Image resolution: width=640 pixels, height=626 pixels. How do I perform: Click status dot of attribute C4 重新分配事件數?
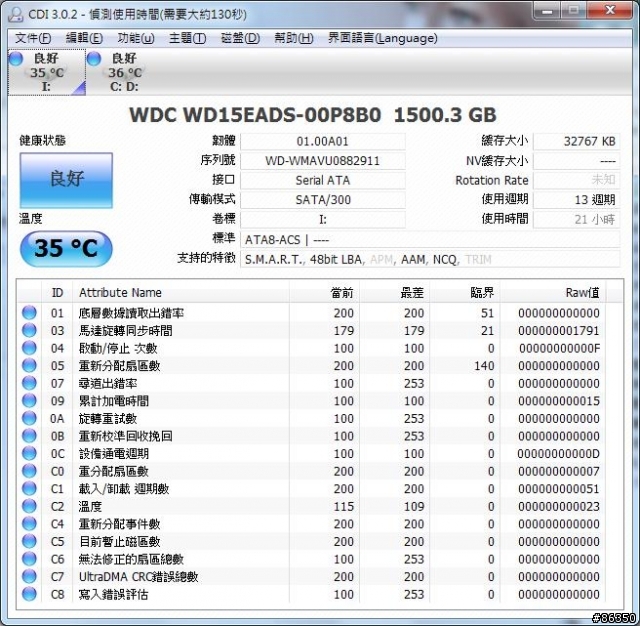coord(29,524)
